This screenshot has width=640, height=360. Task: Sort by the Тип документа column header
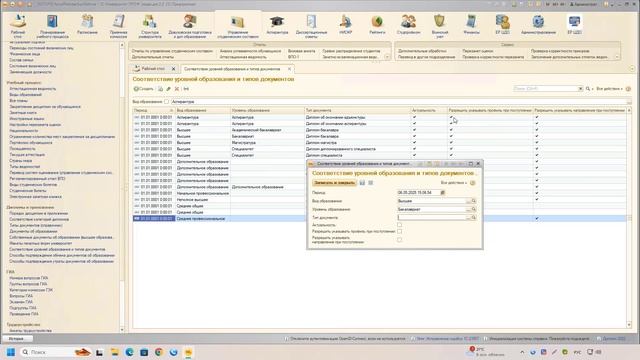357,110
